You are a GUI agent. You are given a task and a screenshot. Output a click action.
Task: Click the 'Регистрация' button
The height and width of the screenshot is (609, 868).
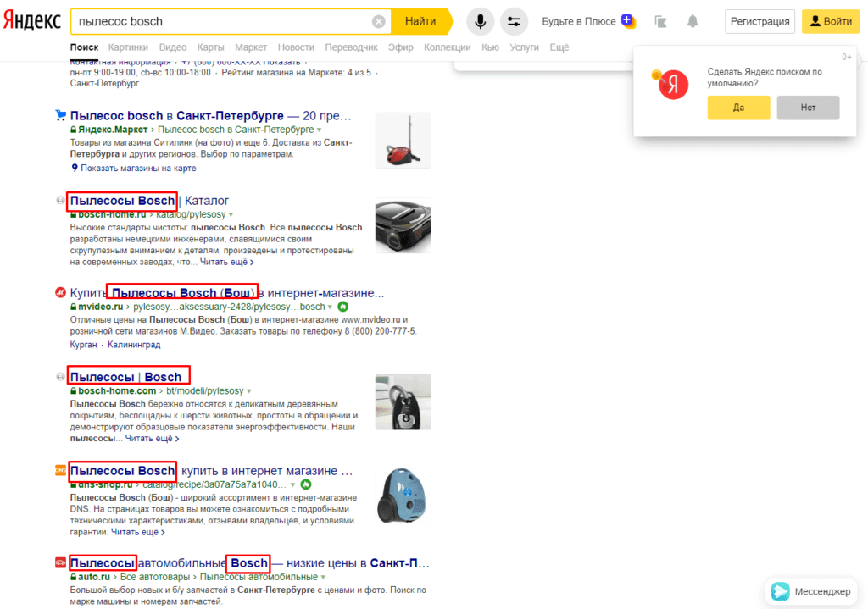759,21
